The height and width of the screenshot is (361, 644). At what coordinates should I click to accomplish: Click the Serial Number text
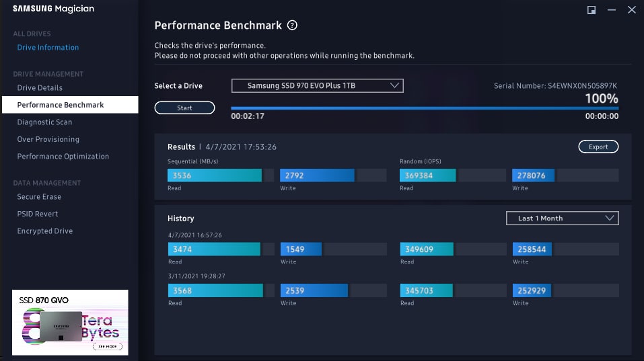(555, 86)
